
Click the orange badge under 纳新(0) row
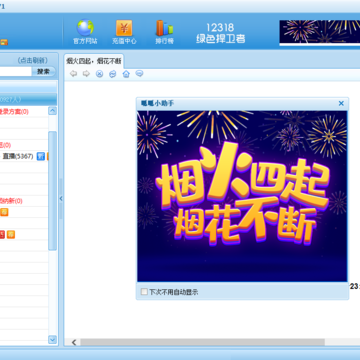click(x=4, y=212)
